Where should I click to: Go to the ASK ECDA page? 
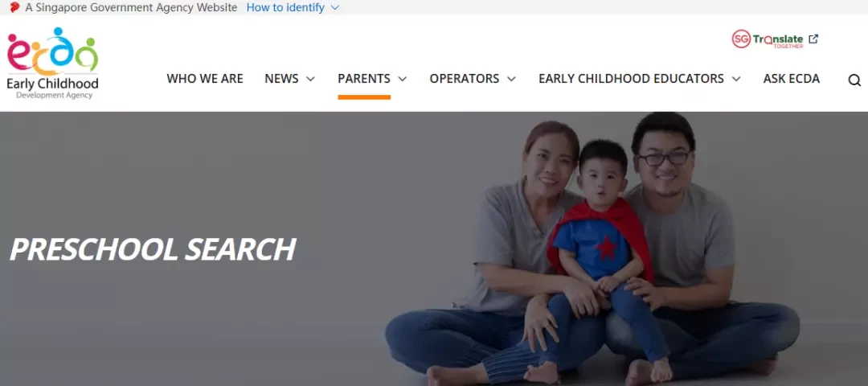(792, 79)
